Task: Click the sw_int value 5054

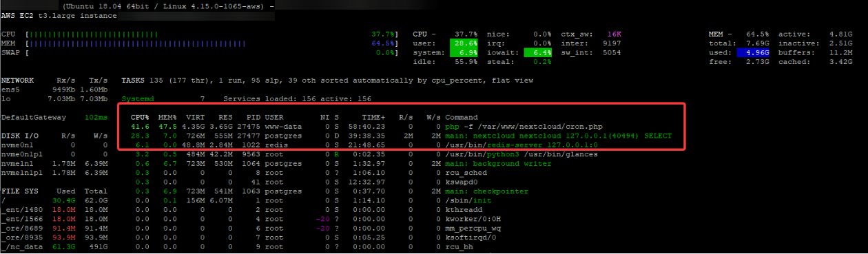Action: 612,52
